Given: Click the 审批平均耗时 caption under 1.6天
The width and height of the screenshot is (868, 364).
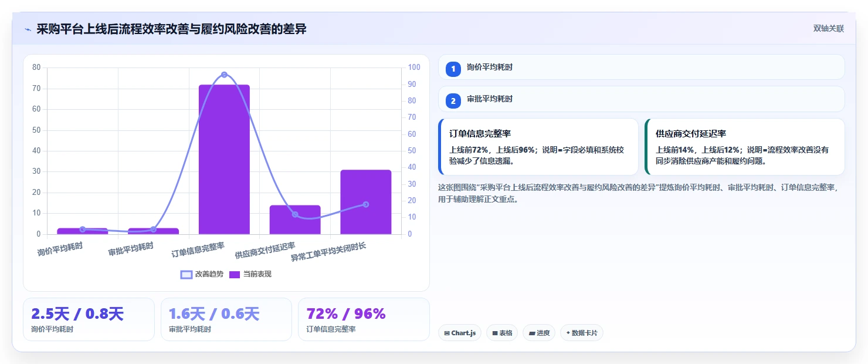Looking at the screenshot, I should click(189, 329).
